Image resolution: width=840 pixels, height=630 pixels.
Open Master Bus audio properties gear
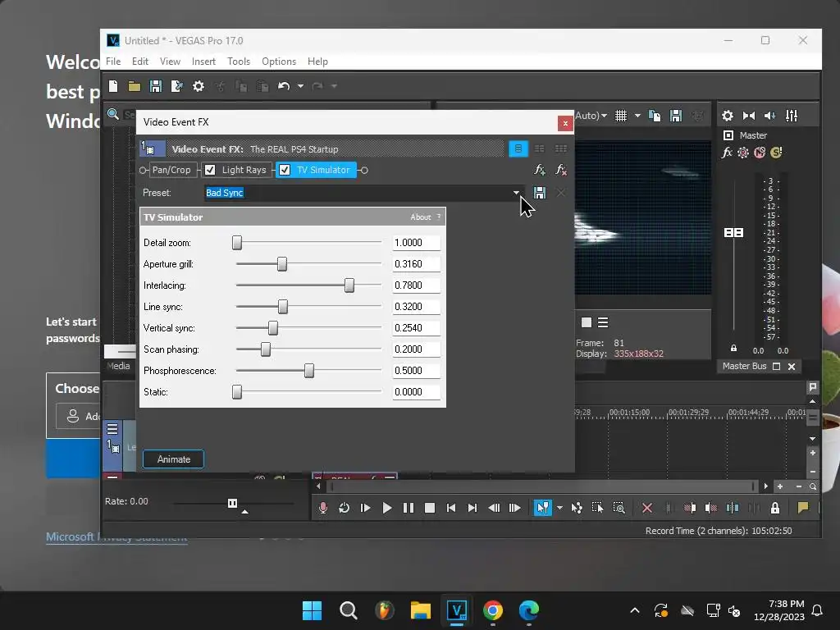click(728, 115)
